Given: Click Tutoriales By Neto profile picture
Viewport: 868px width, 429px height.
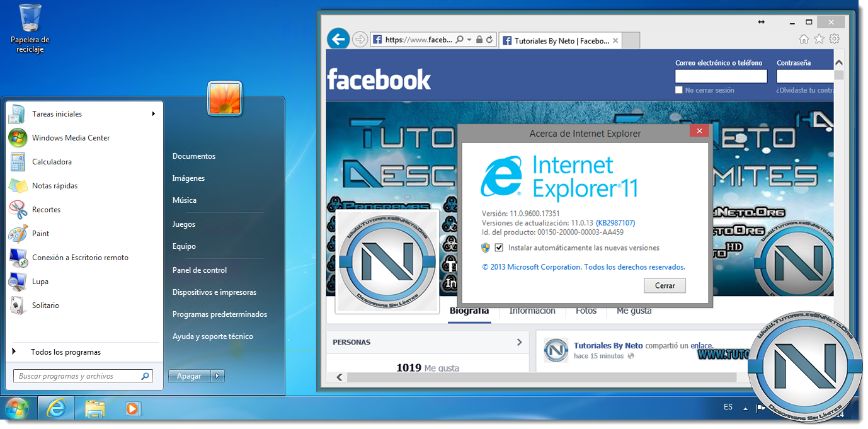Looking at the screenshot, I should click(x=387, y=261).
